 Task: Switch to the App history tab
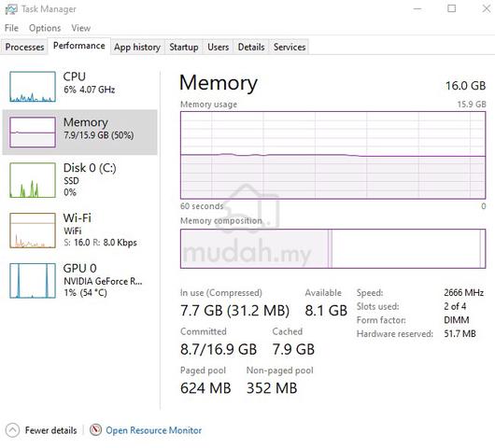click(x=137, y=47)
